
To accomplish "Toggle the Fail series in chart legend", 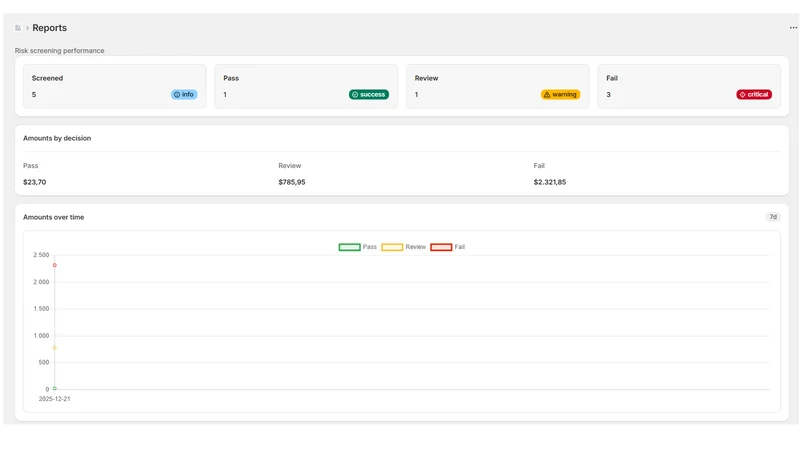I will click(x=447, y=247).
